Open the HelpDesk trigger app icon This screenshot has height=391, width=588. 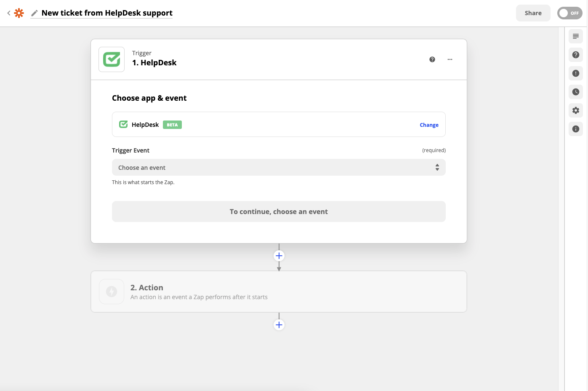112,59
